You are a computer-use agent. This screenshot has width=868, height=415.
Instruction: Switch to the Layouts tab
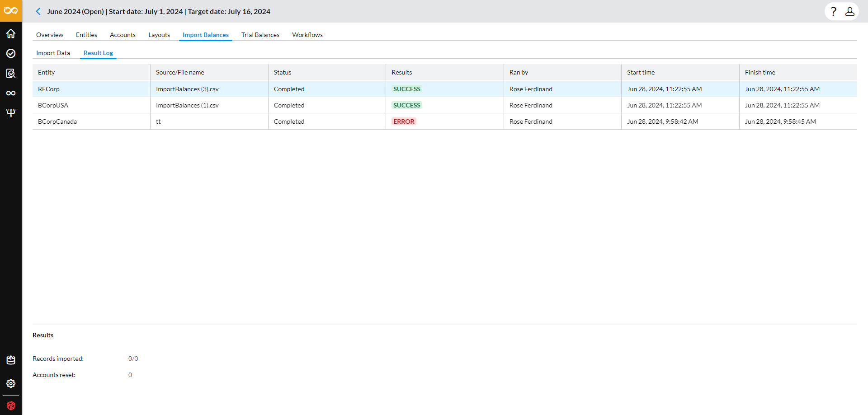click(x=159, y=35)
